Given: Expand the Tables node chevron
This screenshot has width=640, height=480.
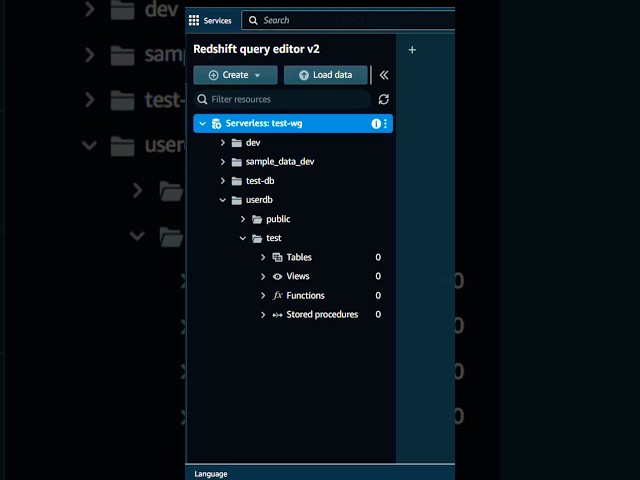Looking at the screenshot, I should (x=263, y=257).
